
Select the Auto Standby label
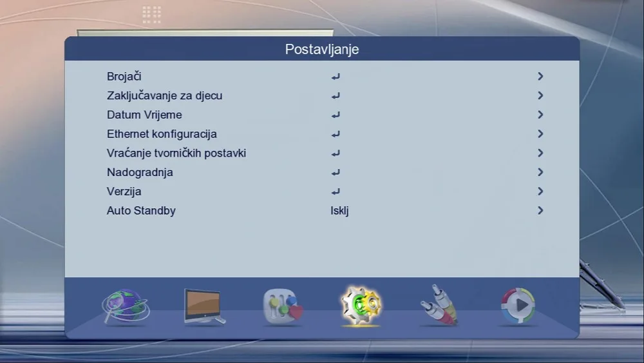pyautogui.click(x=141, y=211)
